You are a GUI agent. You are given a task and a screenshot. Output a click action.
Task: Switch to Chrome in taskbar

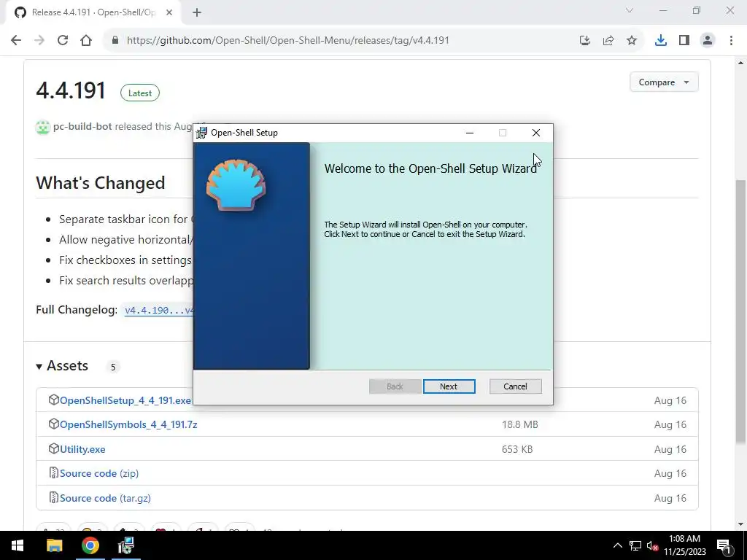coord(90,545)
